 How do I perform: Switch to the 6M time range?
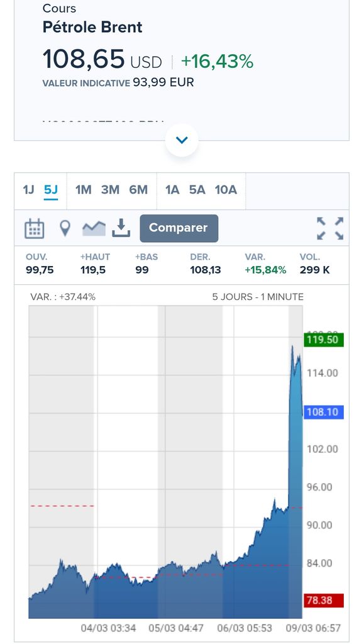[x=138, y=190]
